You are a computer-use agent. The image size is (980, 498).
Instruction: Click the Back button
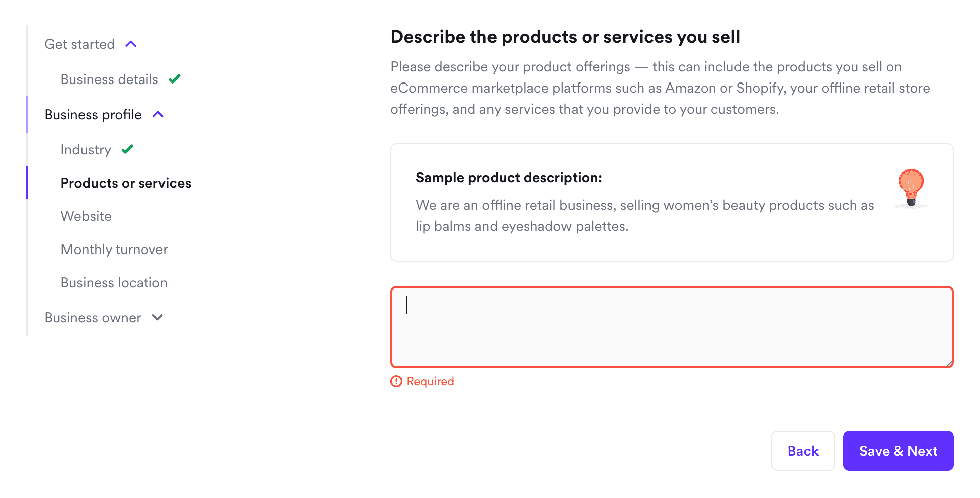click(x=803, y=451)
